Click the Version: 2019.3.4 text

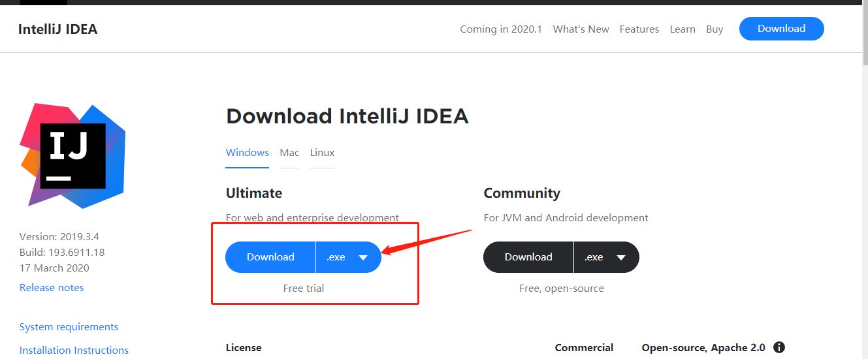pyautogui.click(x=59, y=237)
